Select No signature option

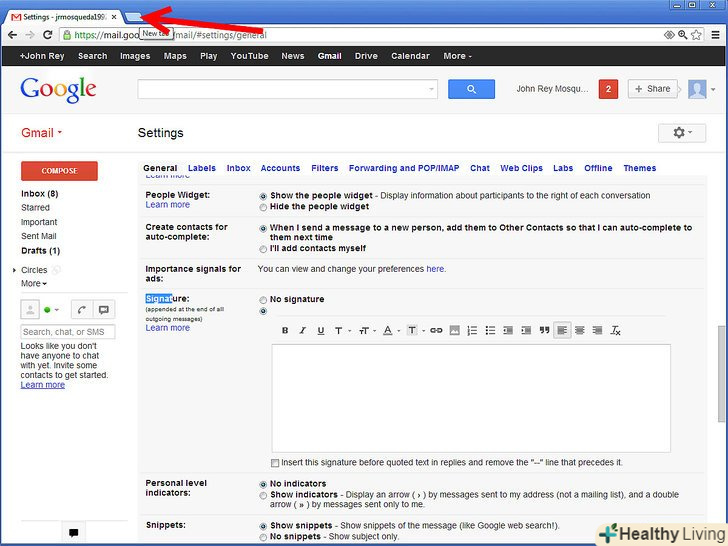click(x=263, y=300)
